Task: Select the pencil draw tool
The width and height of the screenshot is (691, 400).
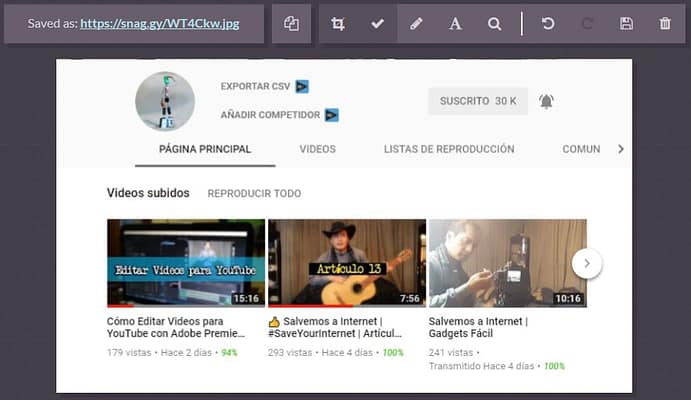Action: click(x=416, y=24)
